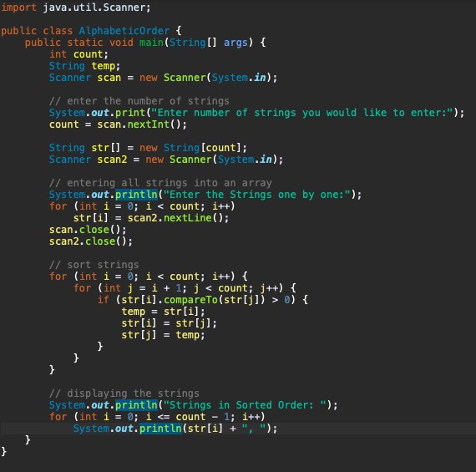The image size is (476, 472).
Task: Click the "scan2.close();" statement
Action: click(x=91, y=241)
